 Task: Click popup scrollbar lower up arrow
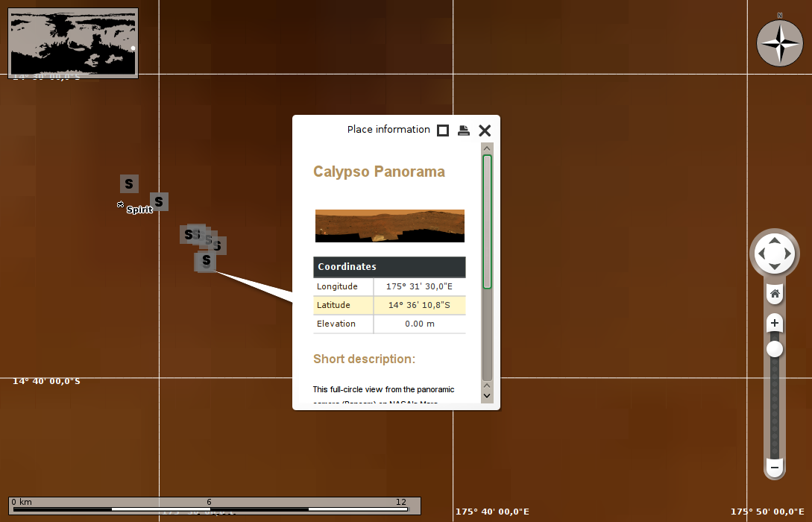coord(487,386)
